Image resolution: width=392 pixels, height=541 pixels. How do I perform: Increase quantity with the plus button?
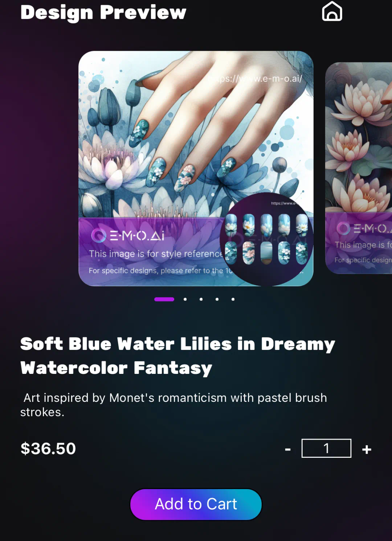pos(367,449)
